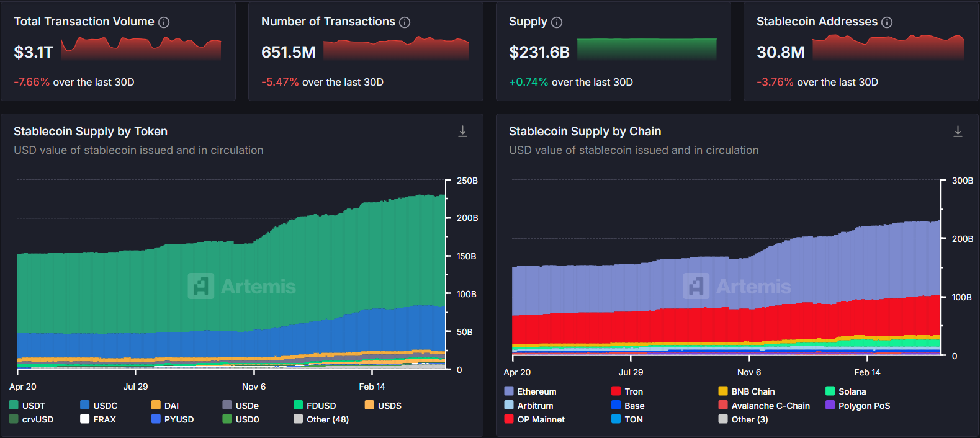The height and width of the screenshot is (438, 980).
Task: Open the 30.8M Stablecoin Addresses card
Action: pos(861,52)
